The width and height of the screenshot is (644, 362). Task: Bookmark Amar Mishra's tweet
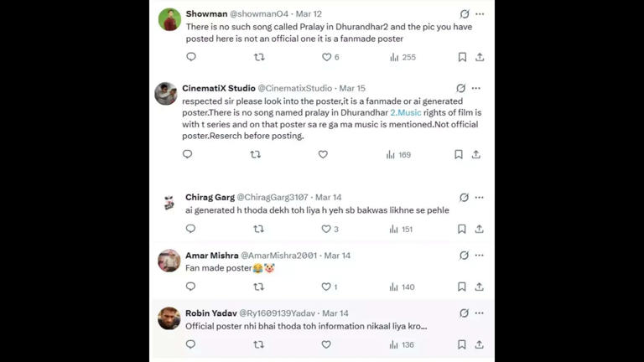[x=462, y=287]
